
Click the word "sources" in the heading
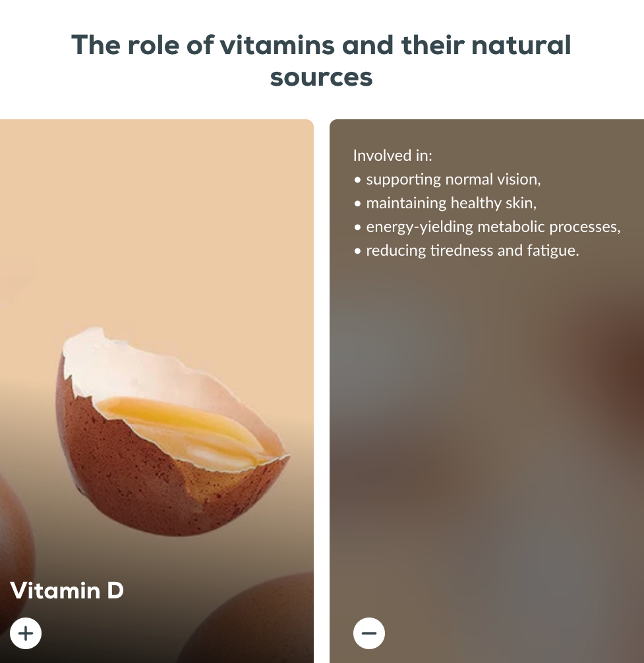tap(322, 77)
